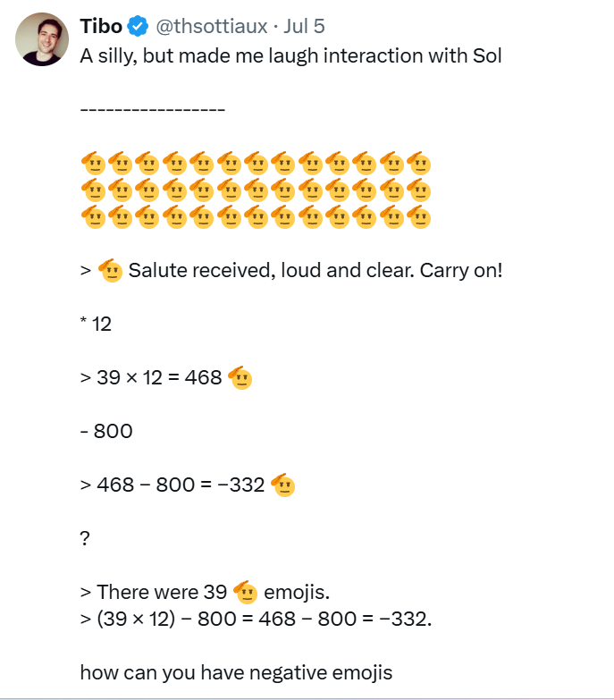
Task: Click first salute emoji in second row
Action: tap(93, 190)
